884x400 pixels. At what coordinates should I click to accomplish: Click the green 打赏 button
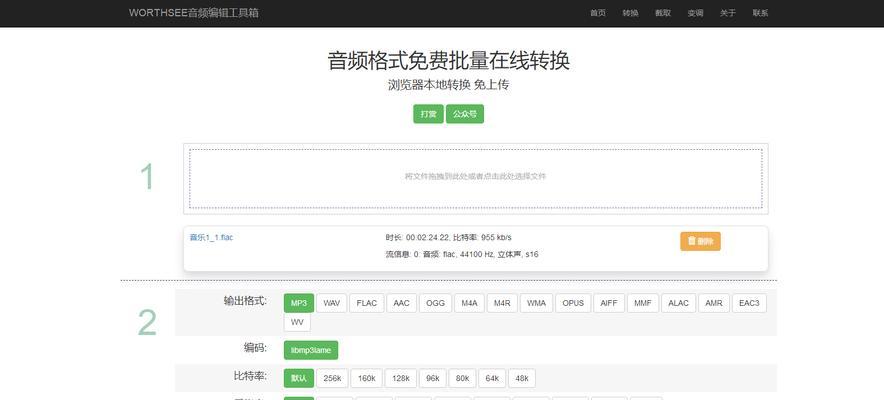pyautogui.click(x=428, y=114)
